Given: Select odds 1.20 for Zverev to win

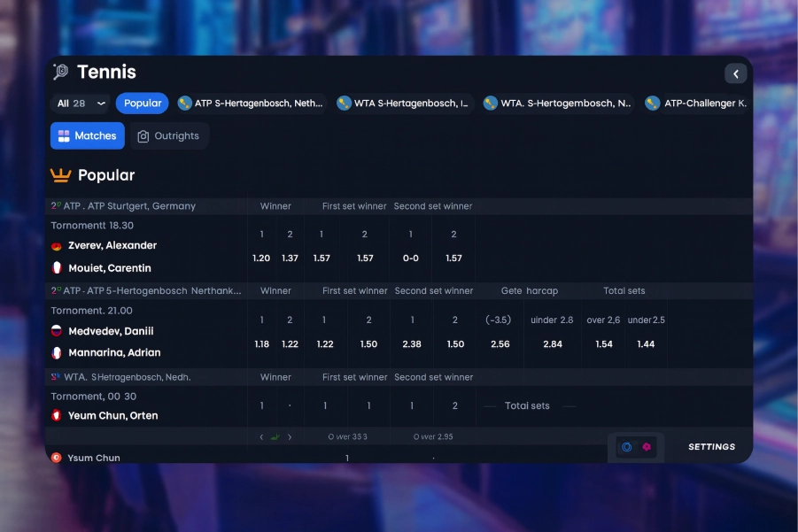Looking at the screenshot, I should (261, 258).
